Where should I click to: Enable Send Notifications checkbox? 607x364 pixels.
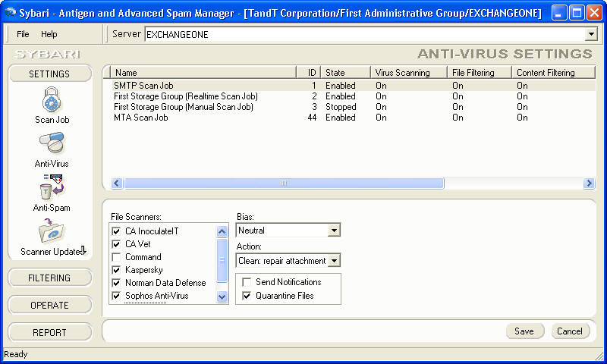pyautogui.click(x=246, y=282)
